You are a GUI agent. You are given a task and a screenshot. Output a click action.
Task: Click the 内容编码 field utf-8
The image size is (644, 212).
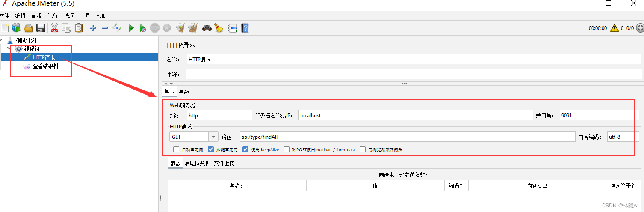coord(623,137)
